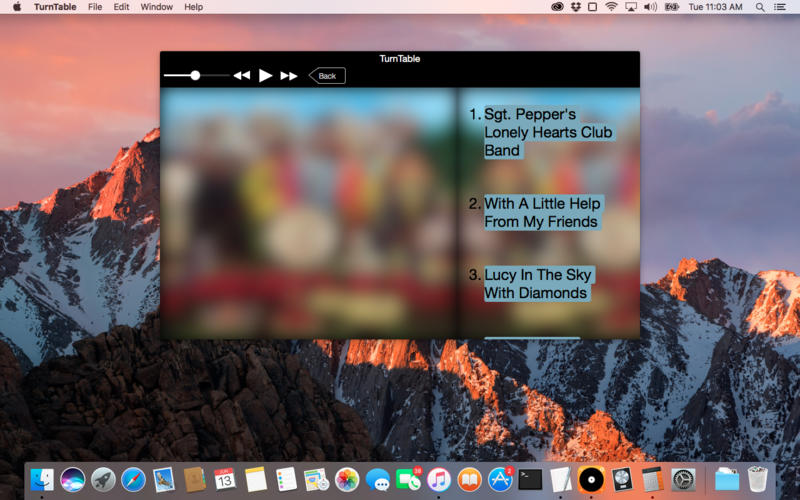Image resolution: width=800 pixels, height=500 pixels.
Task: Choose Lucy In The Sky With Diamonds track
Action: [x=538, y=284]
